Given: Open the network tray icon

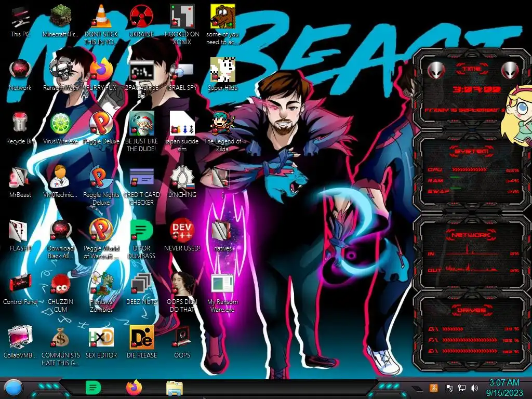Looking at the screenshot, I should coord(462,388).
